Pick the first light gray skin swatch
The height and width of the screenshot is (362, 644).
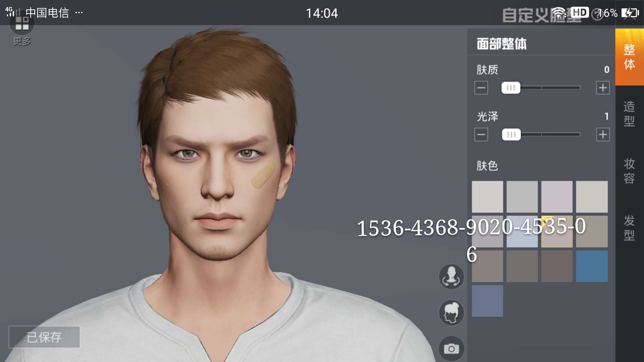[x=487, y=197]
